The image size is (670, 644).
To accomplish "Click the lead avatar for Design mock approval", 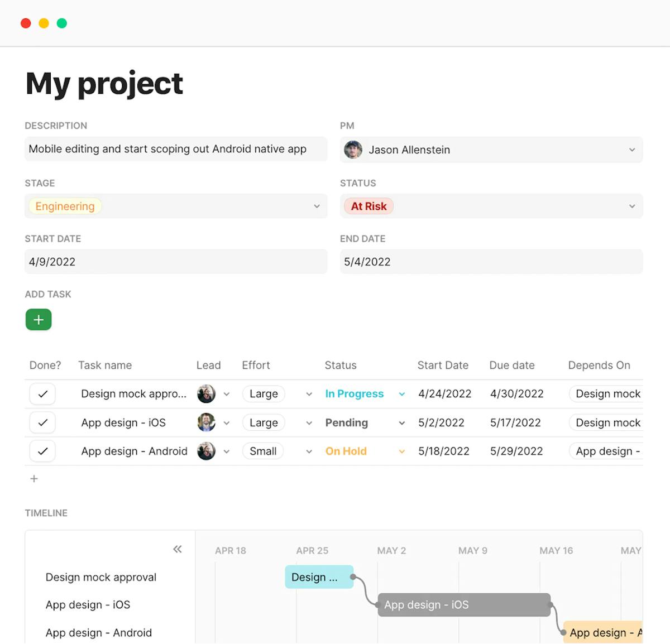I will pos(206,393).
